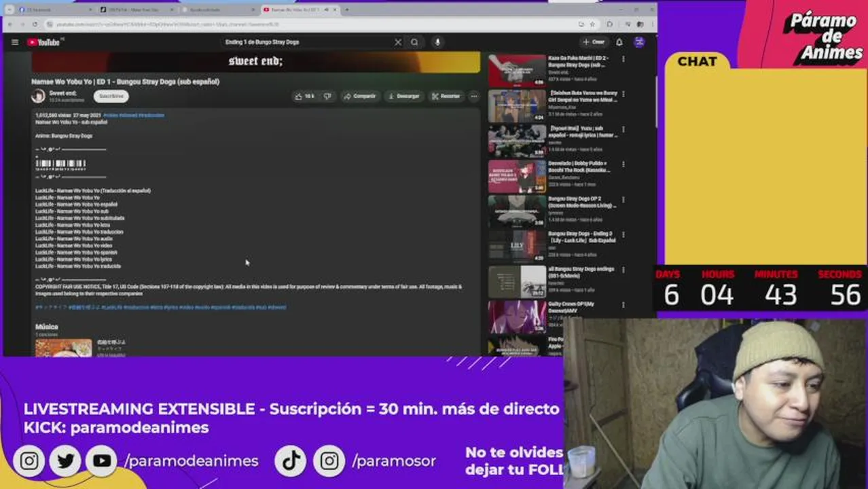
Task: Open Guilty Crown OP video thumbnail
Action: (517, 316)
